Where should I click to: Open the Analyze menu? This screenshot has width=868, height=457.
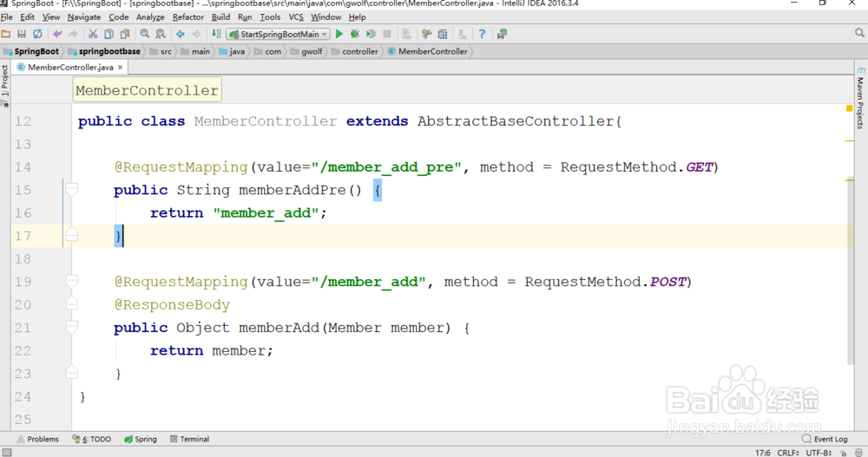pos(150,17)
